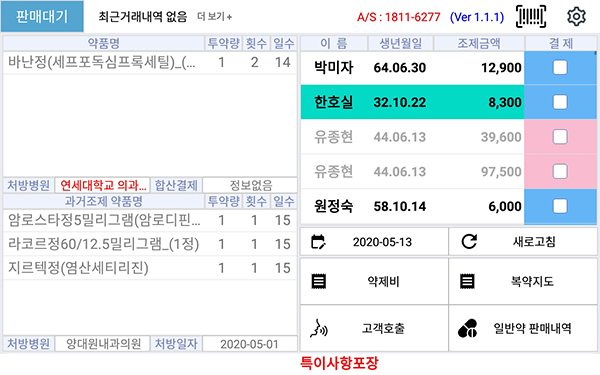The width and height of the screenshot is (600, 375).
Task: Select patient 박미자 row name
Action: coord(333,68)
